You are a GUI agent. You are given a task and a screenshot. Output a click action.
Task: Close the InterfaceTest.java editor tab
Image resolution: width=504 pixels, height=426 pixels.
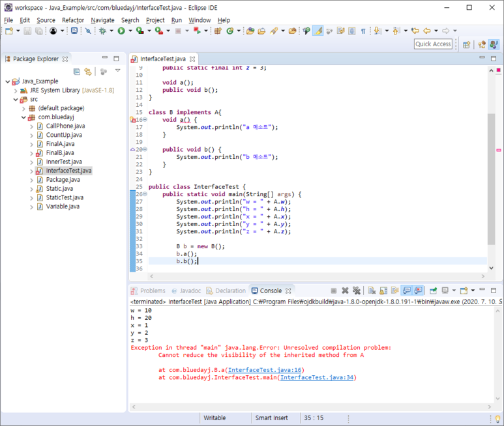(192, 59)
